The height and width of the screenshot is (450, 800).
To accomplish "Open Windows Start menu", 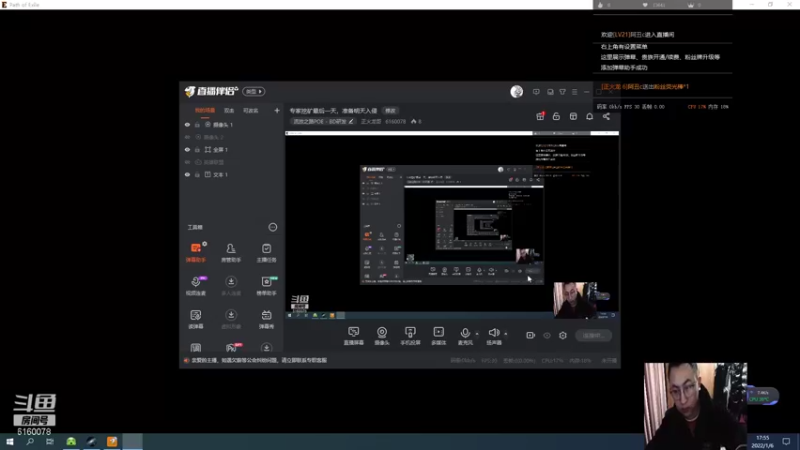I will (10, 442).
